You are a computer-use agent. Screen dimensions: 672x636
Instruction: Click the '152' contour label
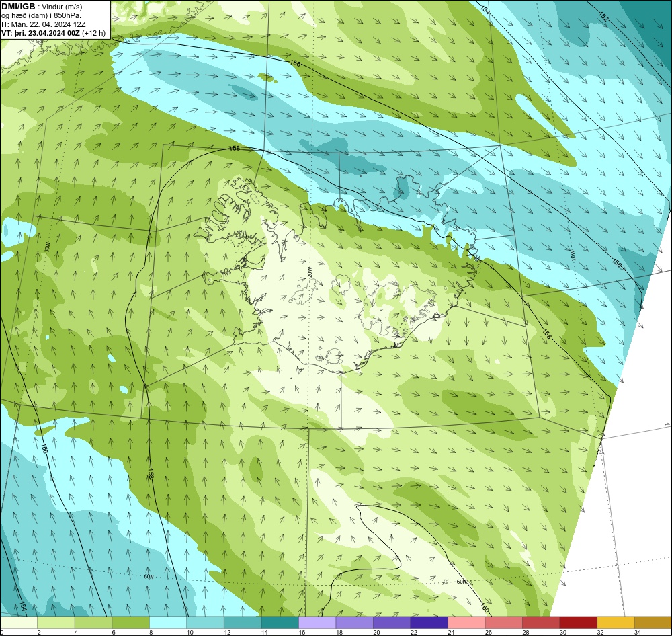tap(603, 17)
